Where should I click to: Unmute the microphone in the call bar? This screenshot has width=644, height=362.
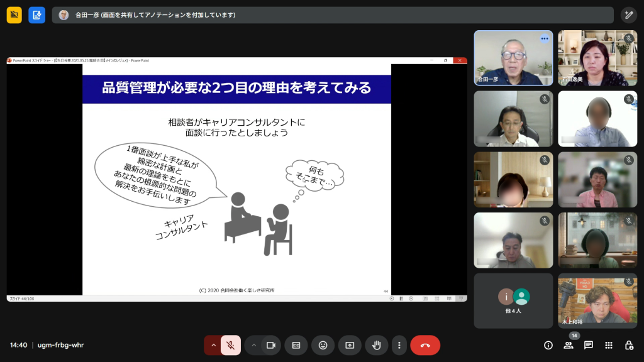tap(231, 345)
